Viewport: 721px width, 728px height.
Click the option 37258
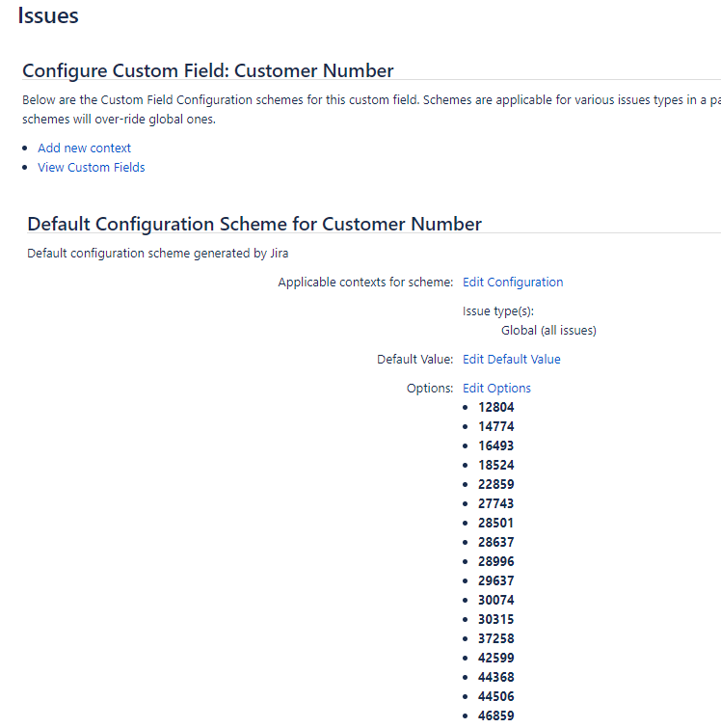(495, 638)
